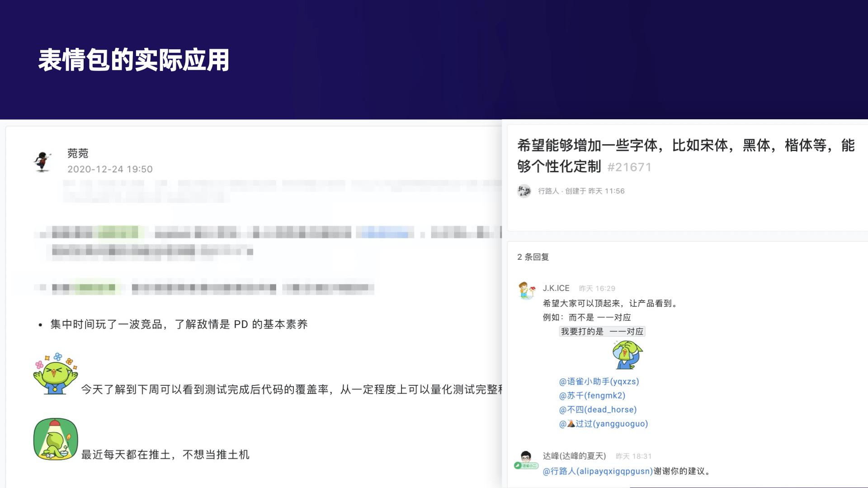Open the @行路人(alipayqxigqpgusn) mention link

pyautogui.click(x=598, y=471)
